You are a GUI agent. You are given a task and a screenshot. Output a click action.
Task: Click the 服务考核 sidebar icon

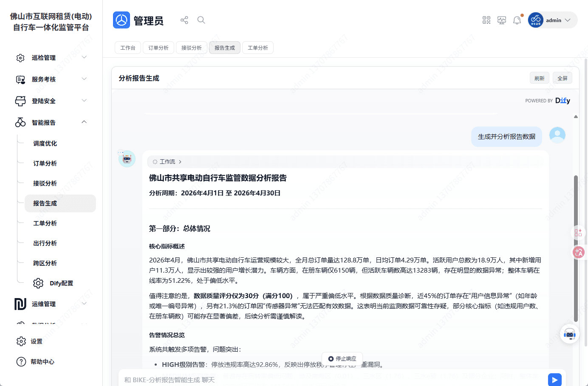pos(20,79)
